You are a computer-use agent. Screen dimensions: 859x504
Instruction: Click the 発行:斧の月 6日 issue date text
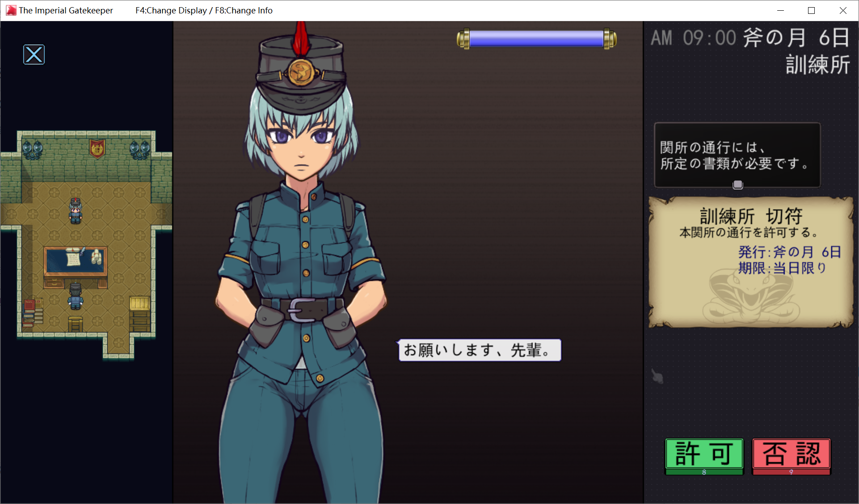click(790, 252)
